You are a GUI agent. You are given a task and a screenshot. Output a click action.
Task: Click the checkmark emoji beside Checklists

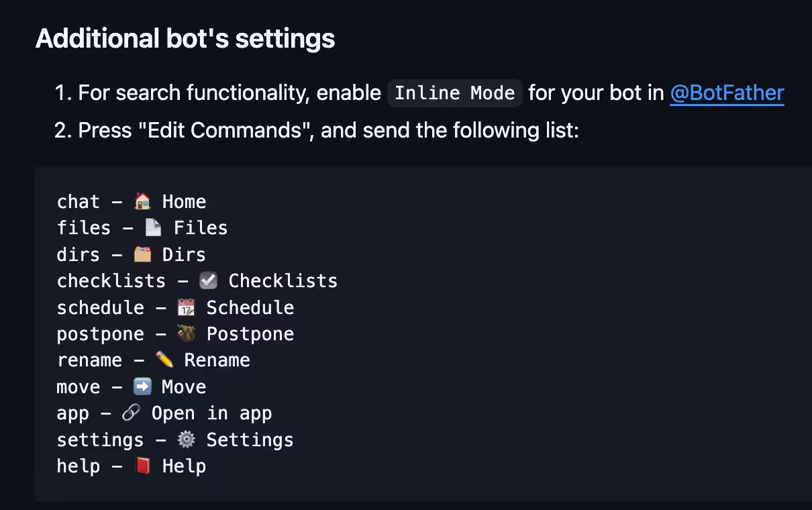[x=209, y=280]
